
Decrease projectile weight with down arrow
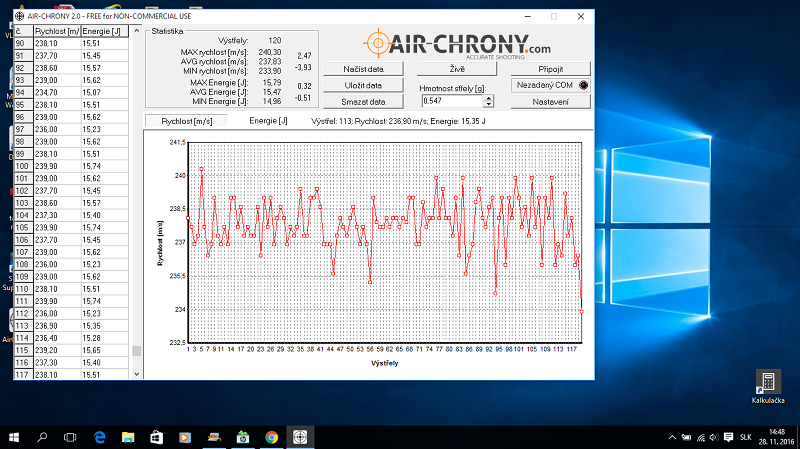[488, 104]
